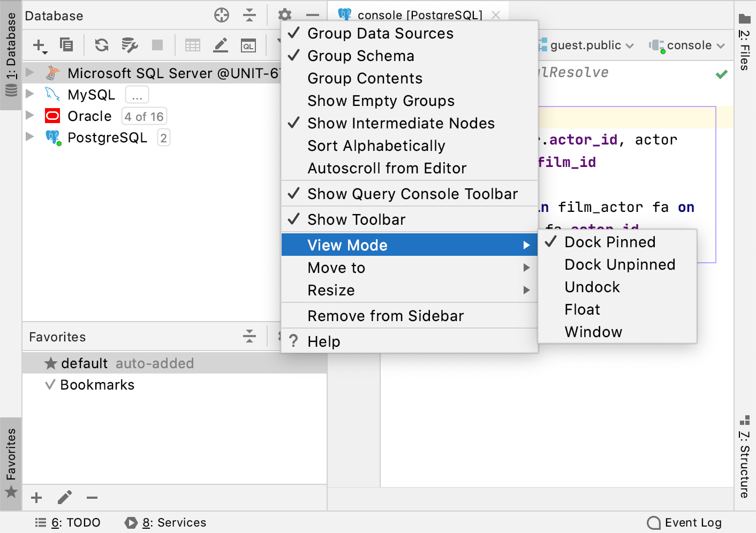Viewport: 756px width, 533px height.
Task: Click the green checkmark in editor corner
Action: point(722,74)
